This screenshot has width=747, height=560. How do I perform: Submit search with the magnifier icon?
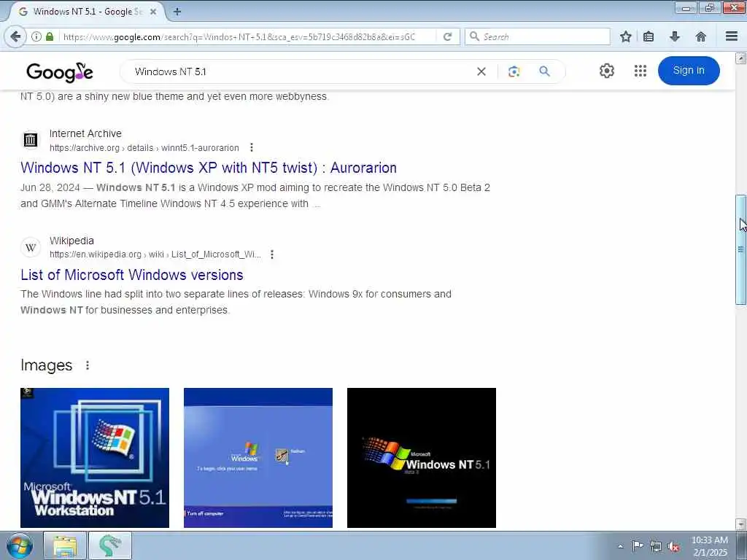pos(544,71)
